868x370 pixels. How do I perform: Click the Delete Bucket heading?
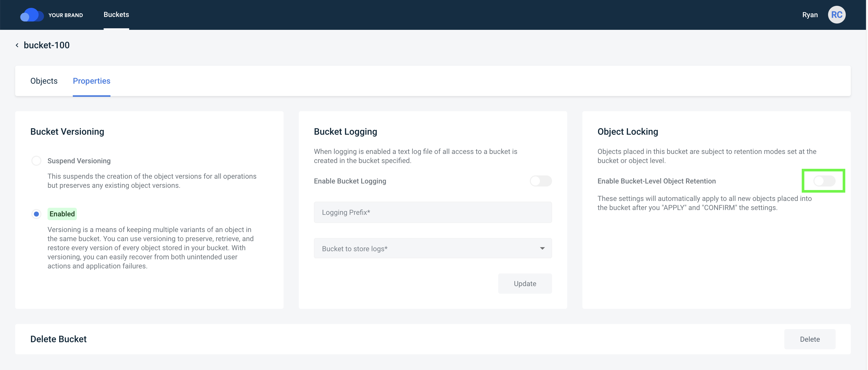pyautogui.click(x=58, y=339)
